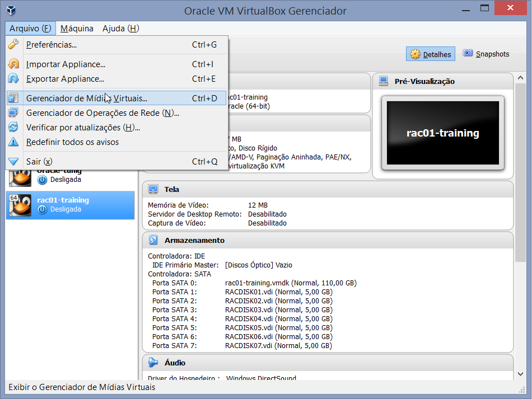This screenshot has height=399, width=532.
Task: Click the status bar message text
Action: pos(82,387)
